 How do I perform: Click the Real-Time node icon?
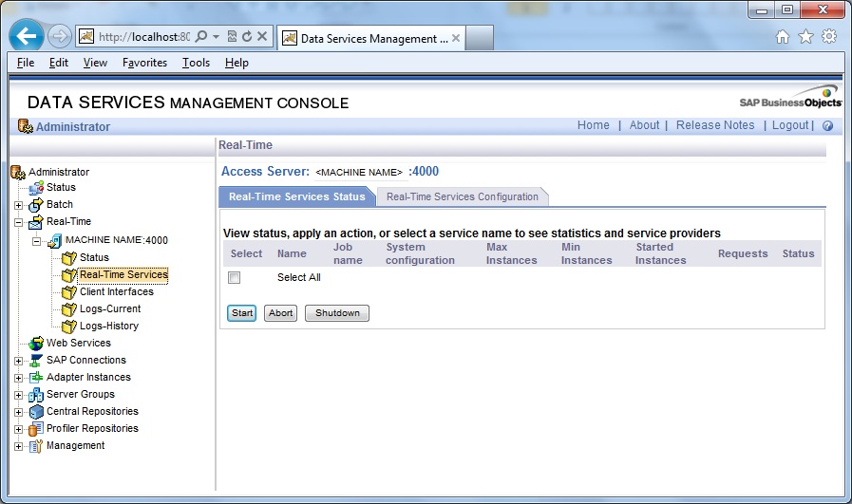click(x=36, y=221)
